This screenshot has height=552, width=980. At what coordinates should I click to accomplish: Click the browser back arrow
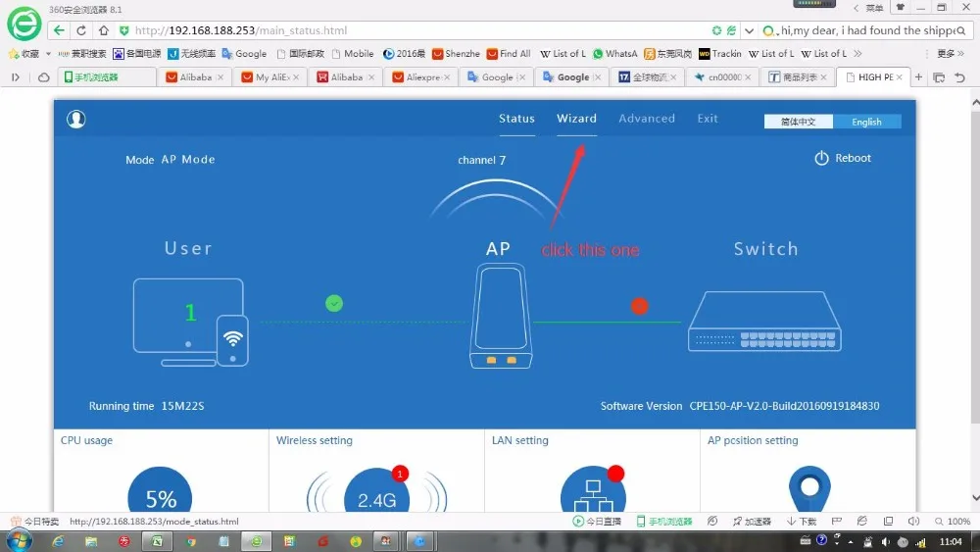tap(59, 30)
